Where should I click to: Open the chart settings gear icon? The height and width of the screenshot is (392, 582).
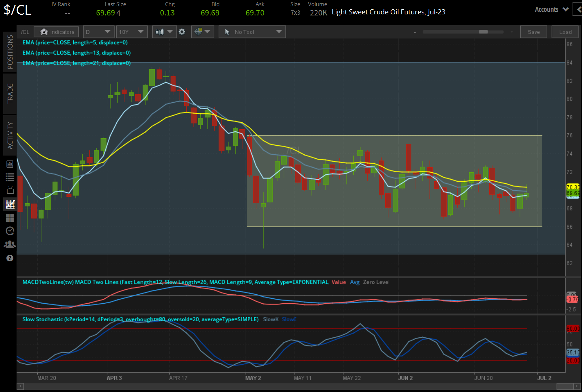[182, 32]
